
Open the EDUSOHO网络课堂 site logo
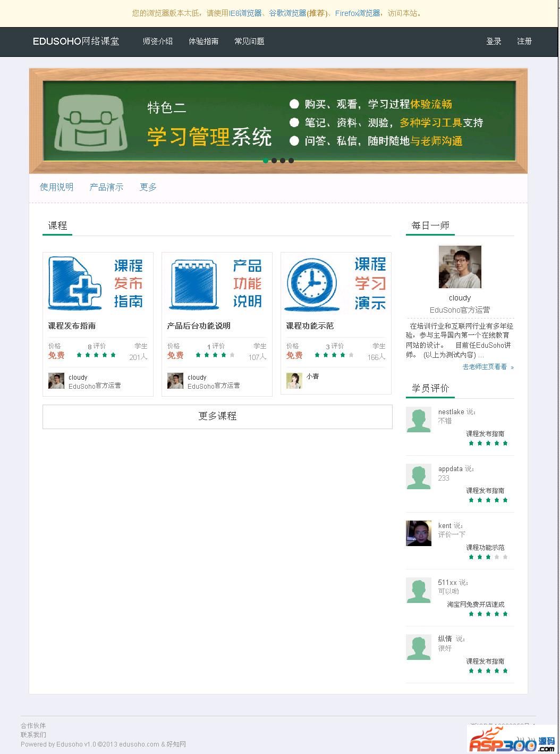pyautogui.click(x=76, y=41)
